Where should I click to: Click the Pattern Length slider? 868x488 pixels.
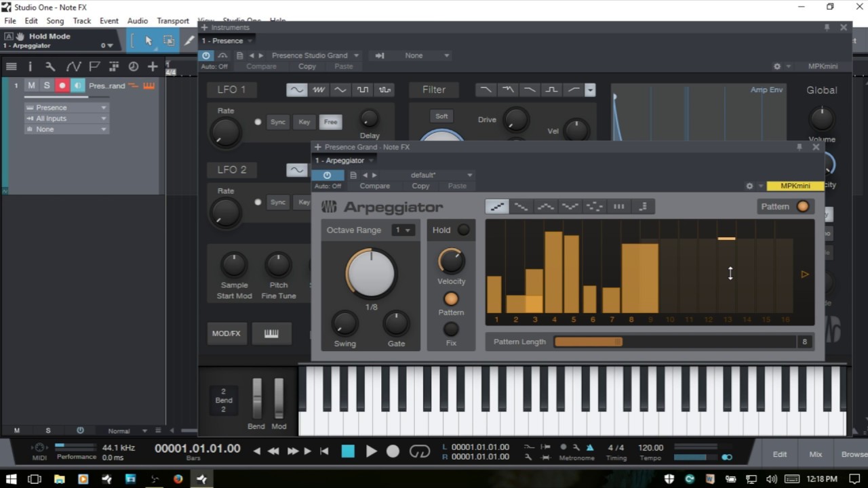point(675,342)
